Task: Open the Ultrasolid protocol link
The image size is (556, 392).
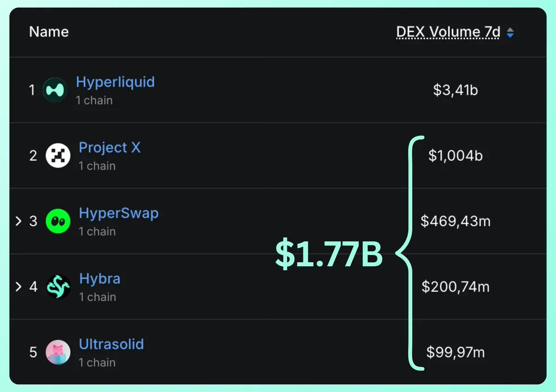Action: [111, 344]
